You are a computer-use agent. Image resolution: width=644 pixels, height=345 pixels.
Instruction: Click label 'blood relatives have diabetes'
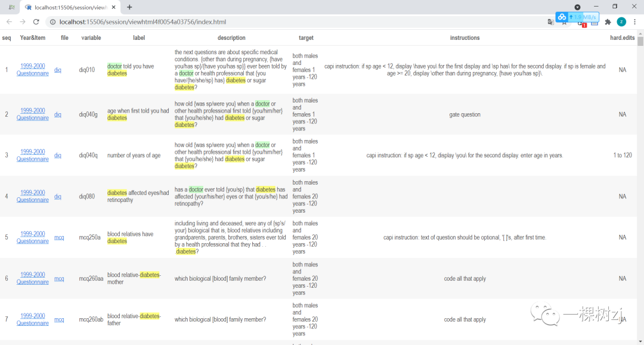click(130, 238)
